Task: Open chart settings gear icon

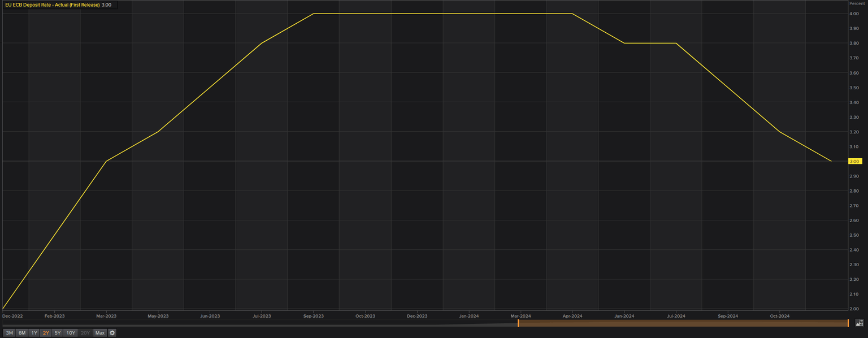Action: (x=112, y=333)
